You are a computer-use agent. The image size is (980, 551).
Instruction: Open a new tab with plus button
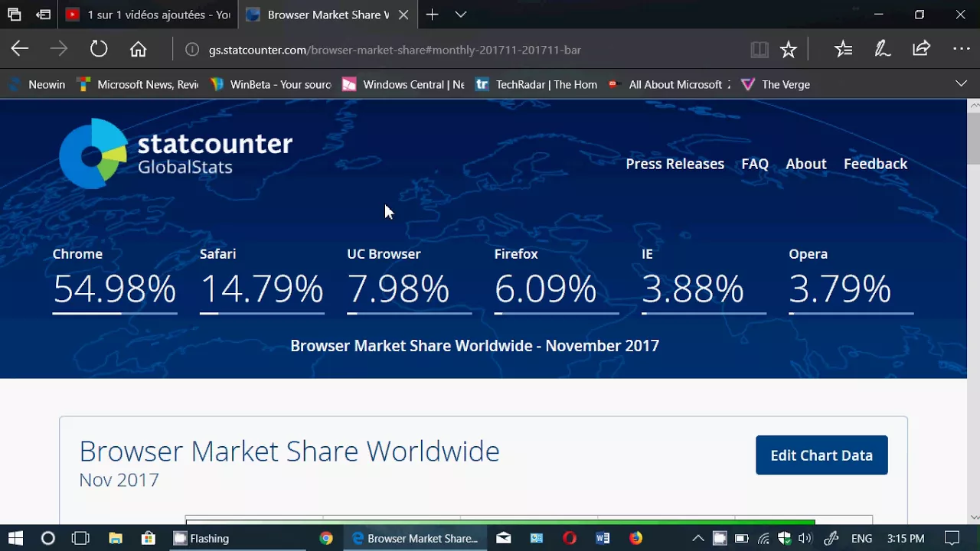tap(432, 15)
